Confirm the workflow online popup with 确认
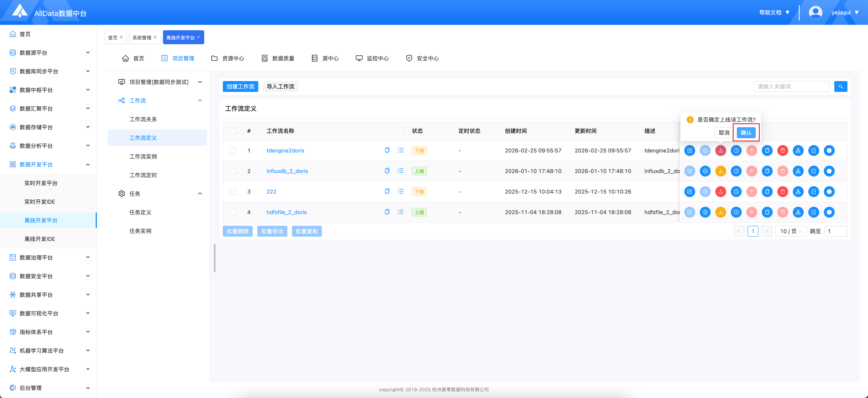Viewport: 868px width, 398px height. coord(746,132)
